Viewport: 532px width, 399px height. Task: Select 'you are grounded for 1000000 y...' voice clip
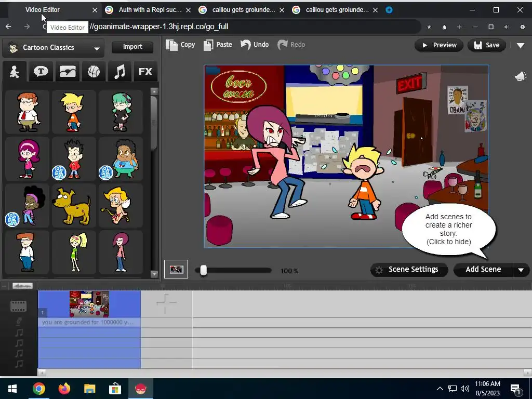89,322
